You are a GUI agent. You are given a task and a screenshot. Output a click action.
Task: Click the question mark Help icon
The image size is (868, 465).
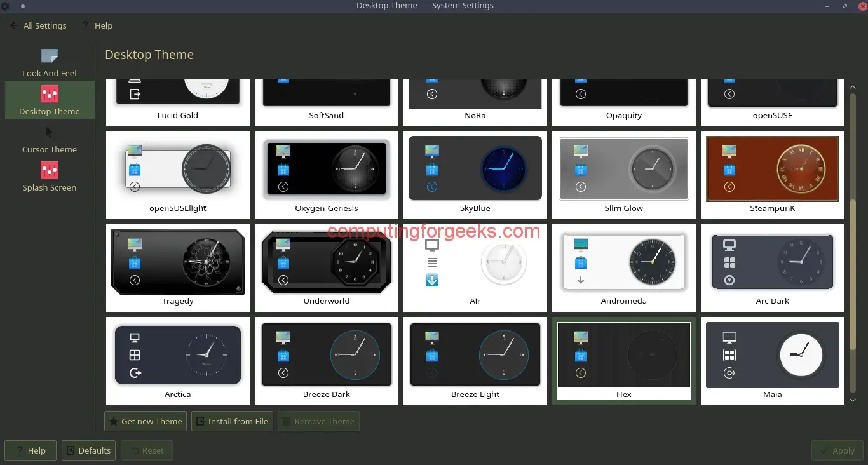click(85, 25)
